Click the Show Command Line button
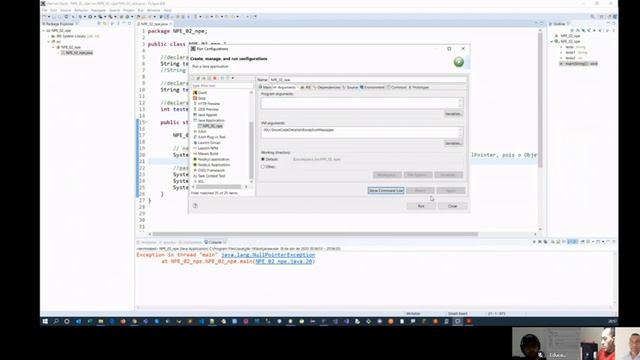Viewport: 640px width, 360px height. 386,191
